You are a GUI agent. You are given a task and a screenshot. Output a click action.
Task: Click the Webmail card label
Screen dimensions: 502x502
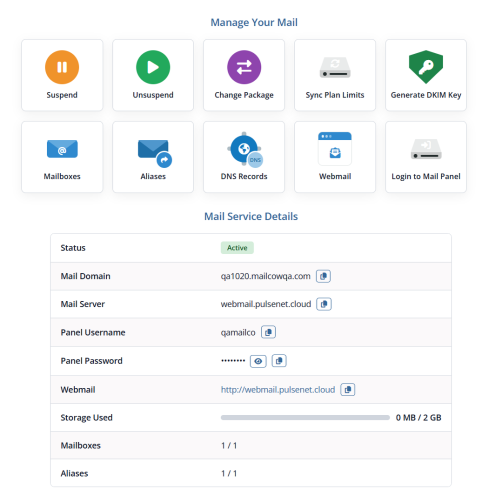coord(335,176)
